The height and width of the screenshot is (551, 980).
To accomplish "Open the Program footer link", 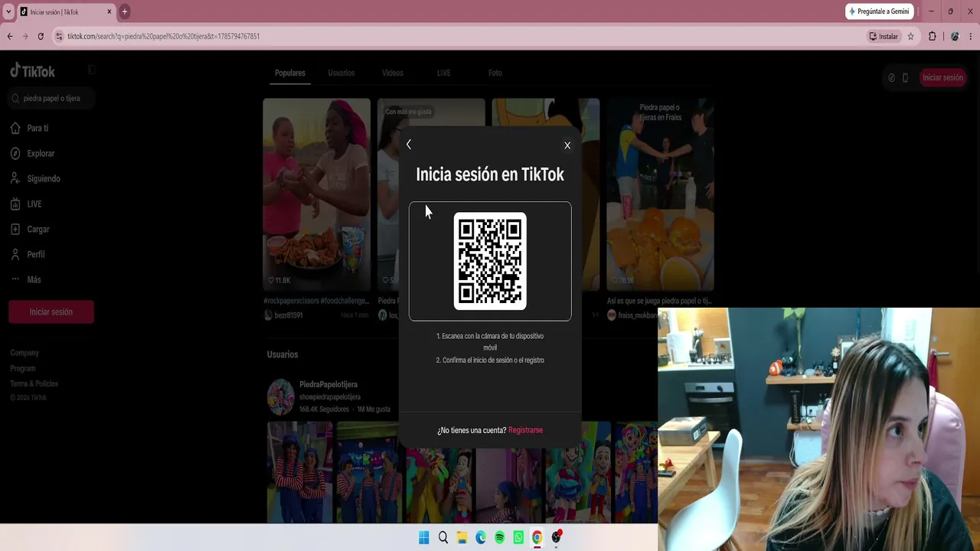I will click(x=23, y=368).
